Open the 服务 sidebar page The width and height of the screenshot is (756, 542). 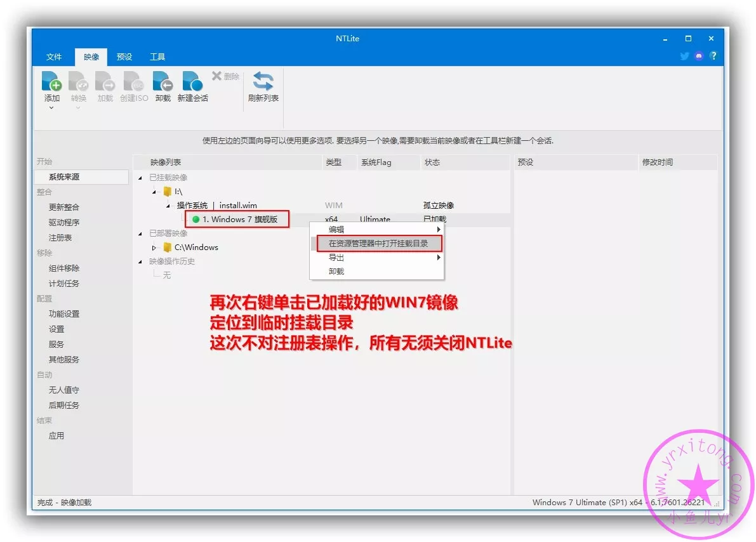(x=56, y=344)
